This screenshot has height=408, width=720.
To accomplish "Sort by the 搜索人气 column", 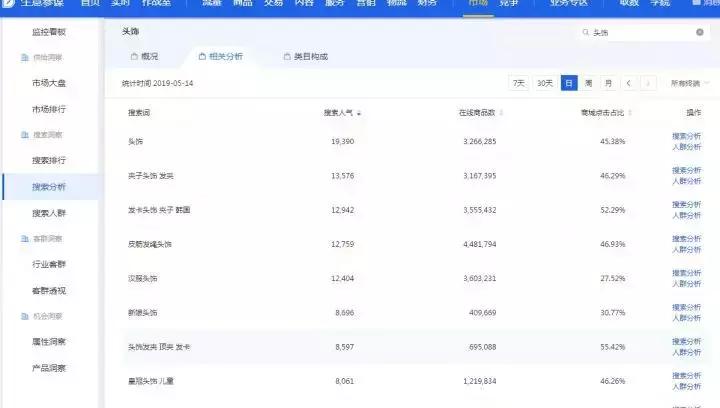I will 342,112.
